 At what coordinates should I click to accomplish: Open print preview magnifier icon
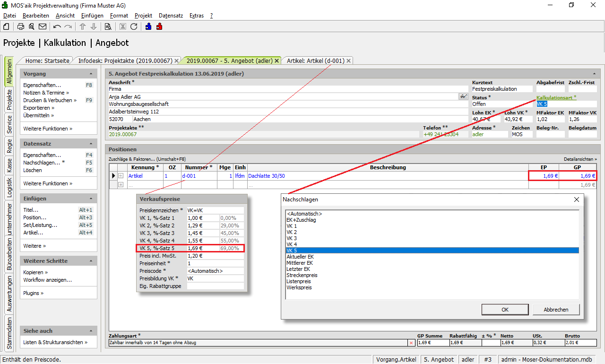point(32,26)
